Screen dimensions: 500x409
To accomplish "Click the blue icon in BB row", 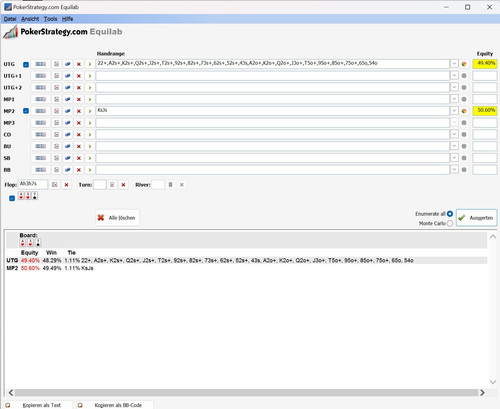I will (68, 170).
